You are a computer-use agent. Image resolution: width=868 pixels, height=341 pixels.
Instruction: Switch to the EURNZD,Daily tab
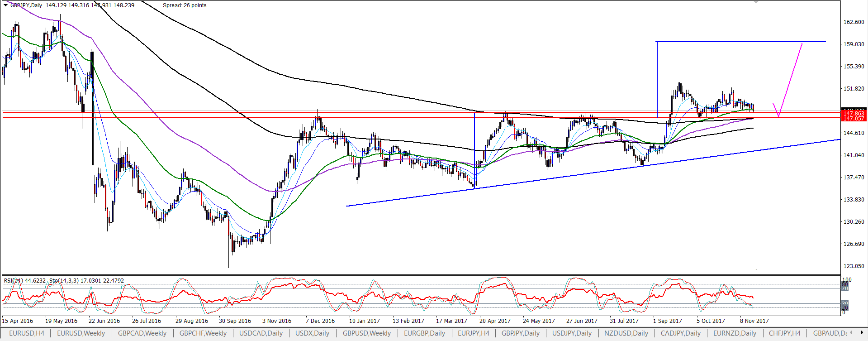(735, 333)
